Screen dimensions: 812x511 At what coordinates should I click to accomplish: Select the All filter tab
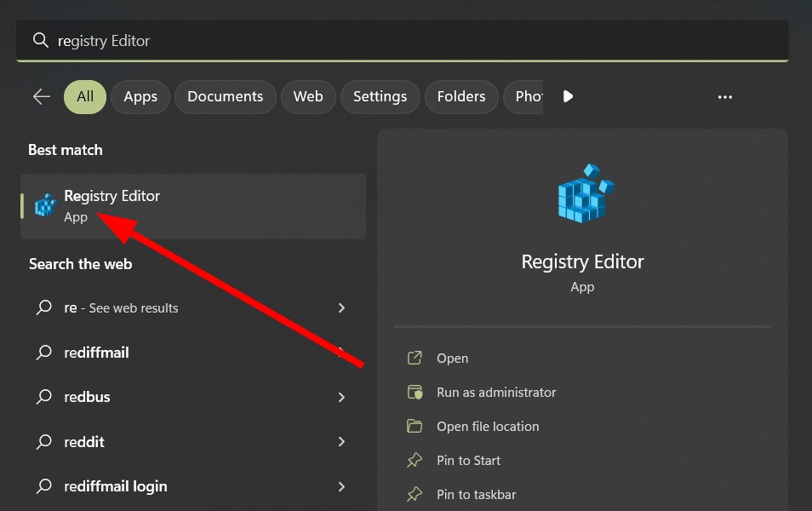tap(85, 97)
